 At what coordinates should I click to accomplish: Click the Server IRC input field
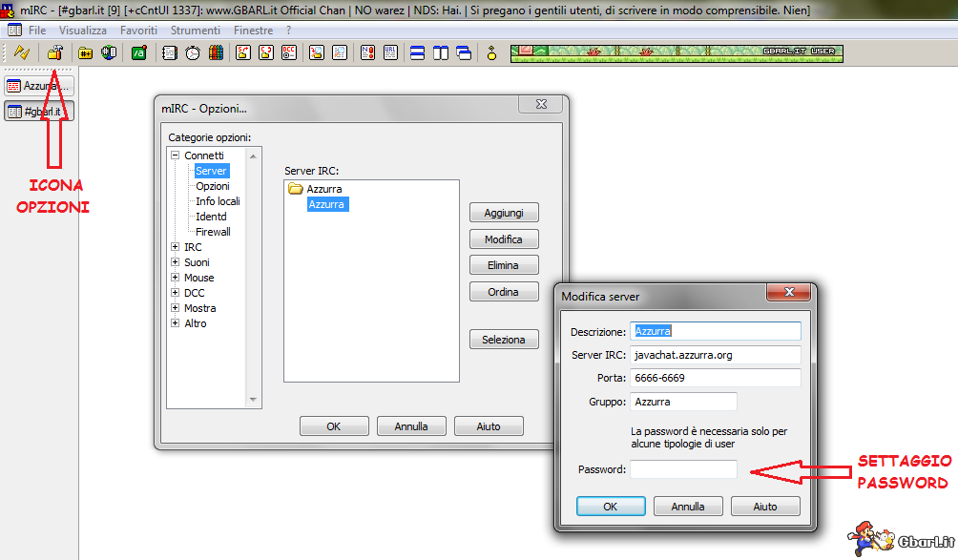[716, 355]
